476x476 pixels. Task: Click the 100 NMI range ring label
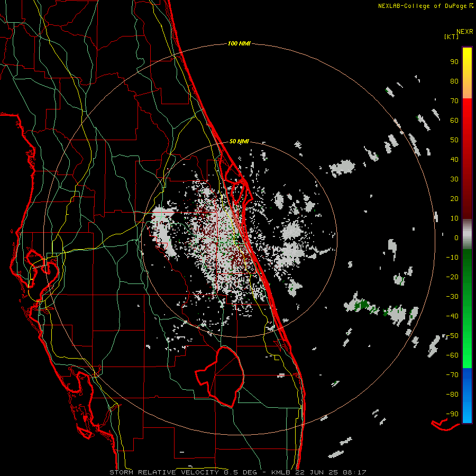pos(239,44)
